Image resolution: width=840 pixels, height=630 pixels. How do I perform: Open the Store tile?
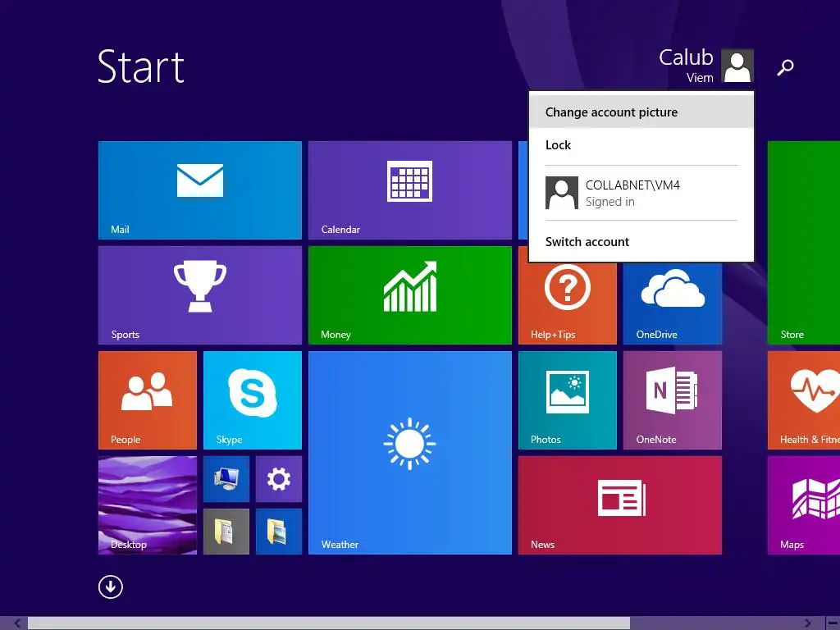click(x=804, y=243)
